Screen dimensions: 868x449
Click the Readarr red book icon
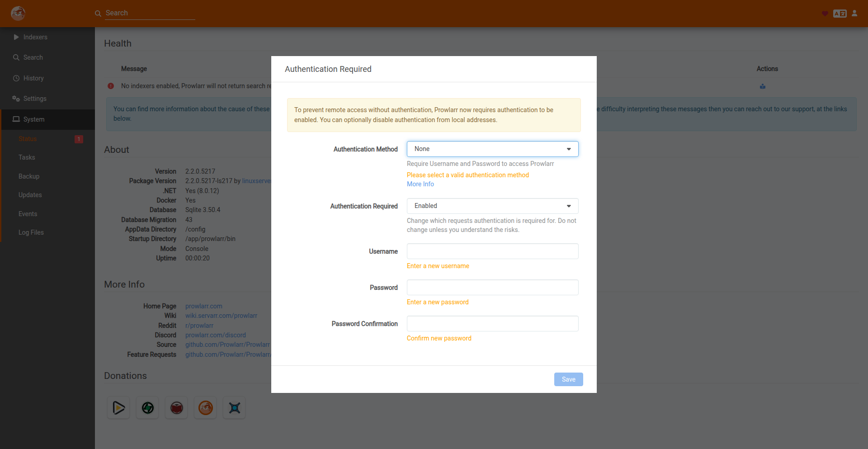coord(177,408)
